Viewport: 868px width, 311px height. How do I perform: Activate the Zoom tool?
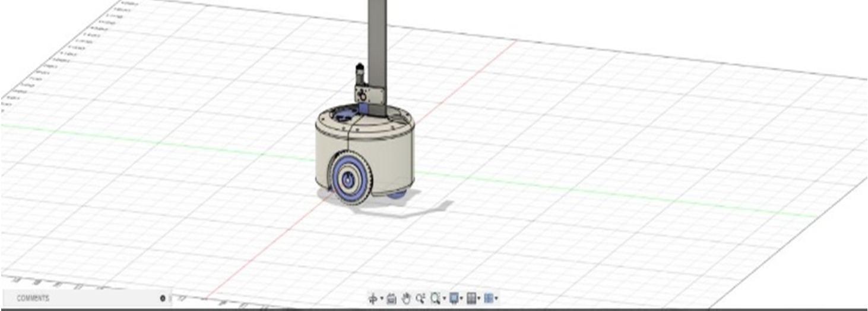point(420,299)
